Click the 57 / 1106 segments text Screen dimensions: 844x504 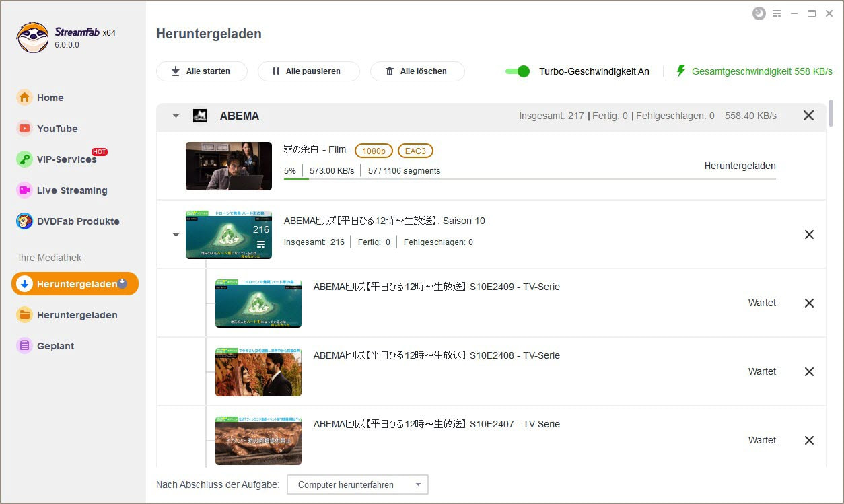click(x=404, y=171)
